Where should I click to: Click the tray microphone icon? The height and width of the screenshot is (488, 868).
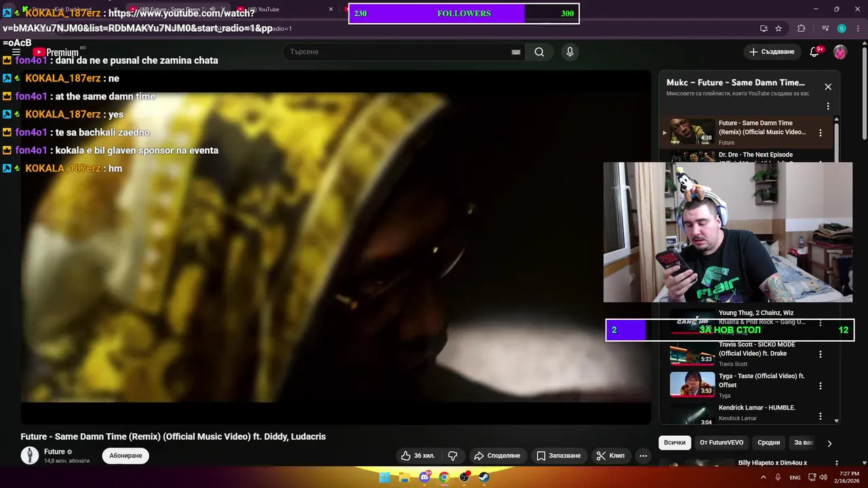point(778,477)
